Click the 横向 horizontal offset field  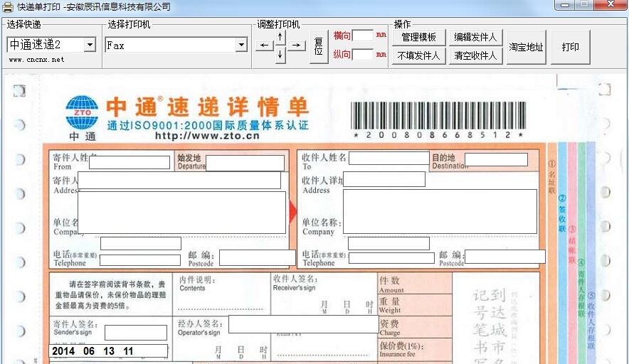pos(363,36)
